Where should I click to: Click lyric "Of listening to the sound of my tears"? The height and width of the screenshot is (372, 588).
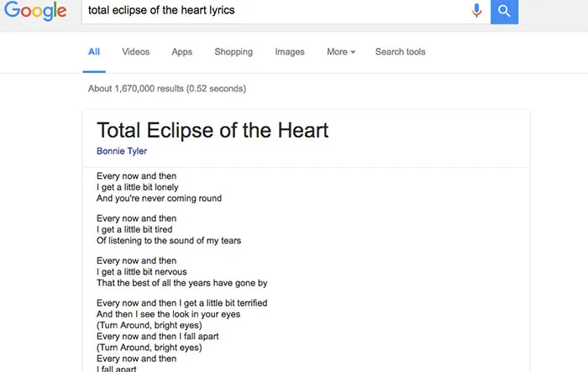tap(169, 241)
